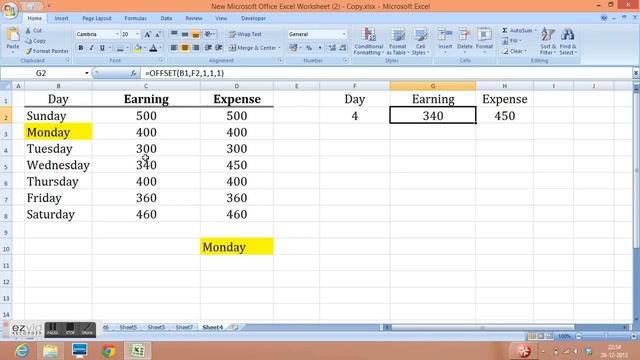
Task: Open Format as Table gallery
Action: click(397, 41)
